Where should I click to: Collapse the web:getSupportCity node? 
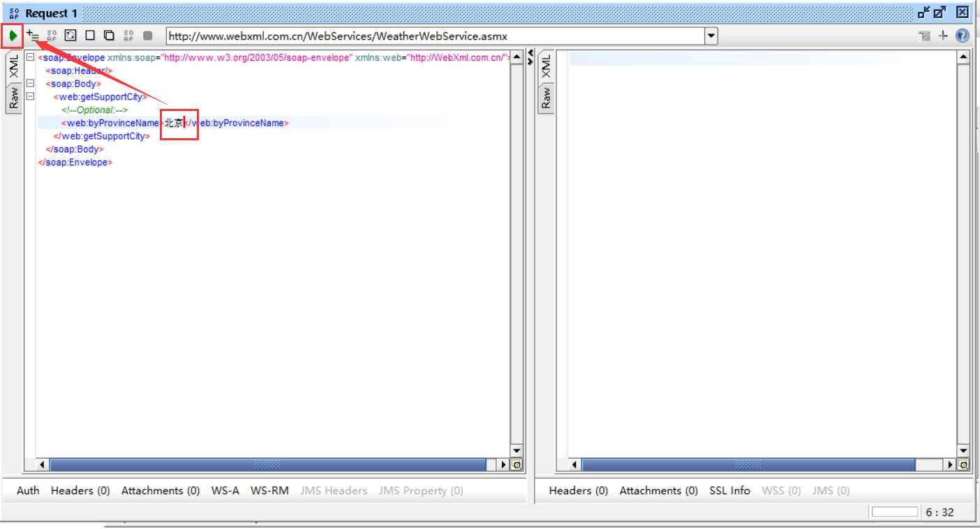click(x=30, y=97)
